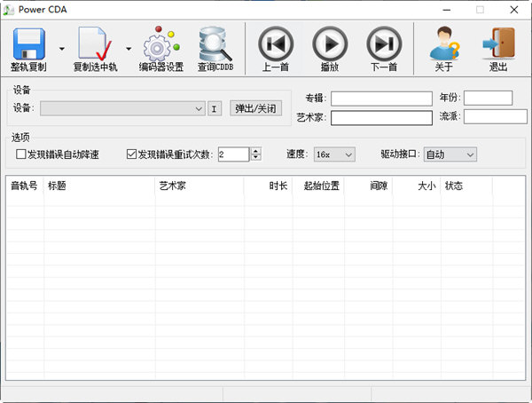Click the 艺术家 artist input field
Viewport: 532px width, 403px height.
(x=381, y=118)
